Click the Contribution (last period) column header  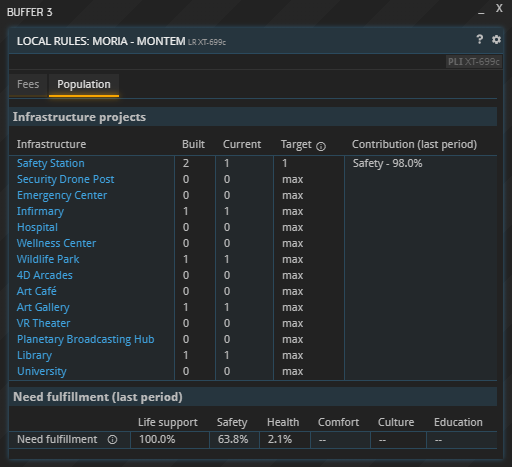pyautogui.click(x=414, y=144)
